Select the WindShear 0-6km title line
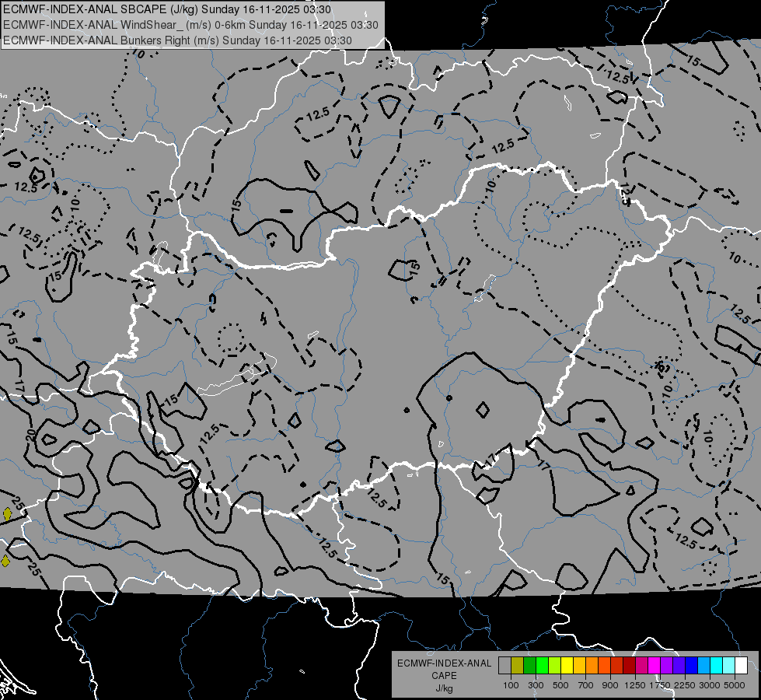The width and height of the screenshot is (761, 700). (x=190, y=25)
